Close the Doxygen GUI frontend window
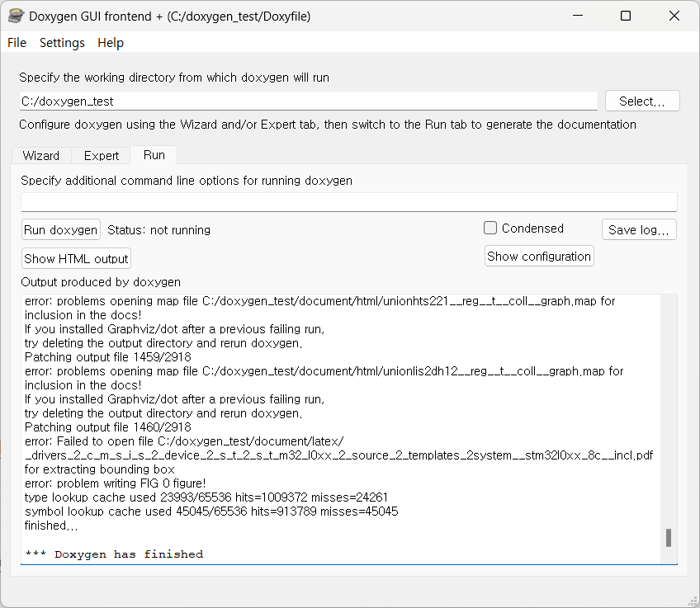This screenshot has width=700, height=608. 674,16
